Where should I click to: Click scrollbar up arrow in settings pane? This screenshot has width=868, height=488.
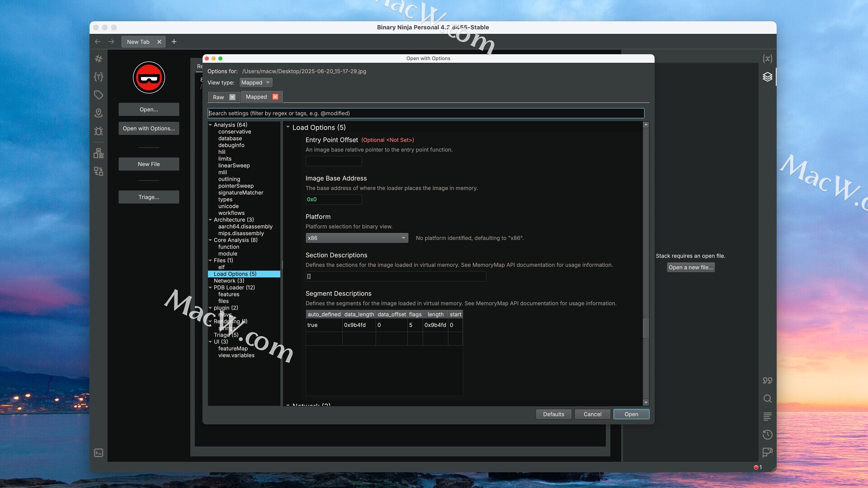(646, 125)
